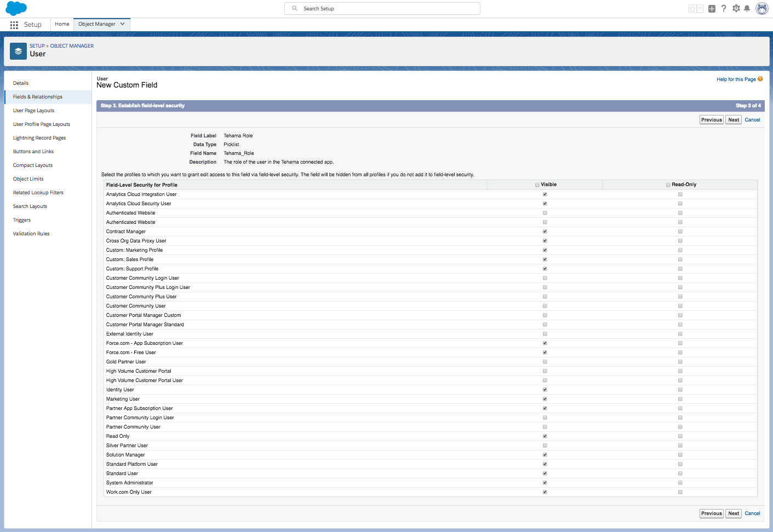Uncheck Visible for Custom: Marketing Profile
The height and width of the screenshot is (532, 773).
point(545,250)
